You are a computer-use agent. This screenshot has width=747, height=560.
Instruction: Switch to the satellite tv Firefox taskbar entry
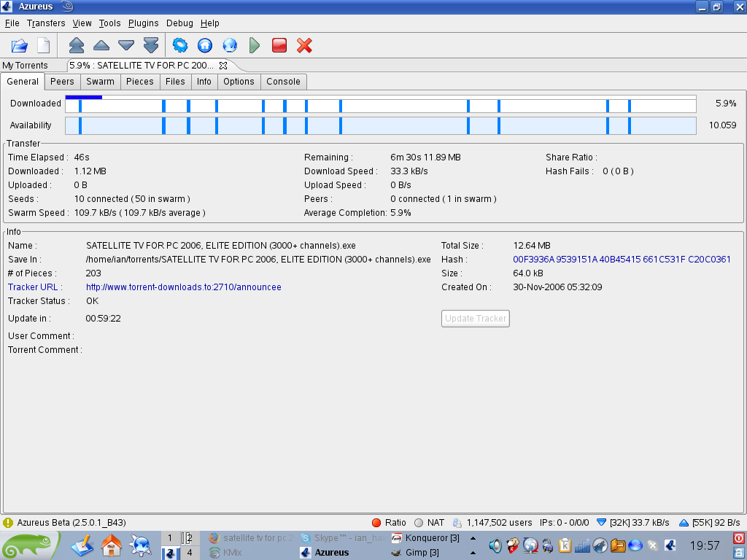point(252,538)
